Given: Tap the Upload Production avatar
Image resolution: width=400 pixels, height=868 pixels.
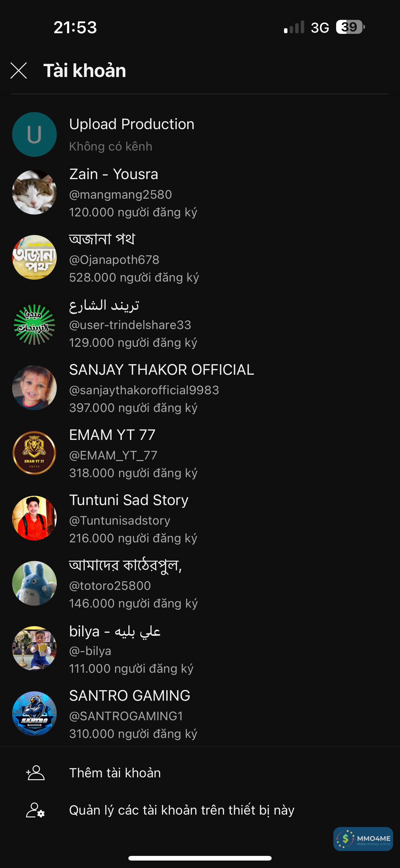Looking at the screenshot, I should (x=34, y=134).
